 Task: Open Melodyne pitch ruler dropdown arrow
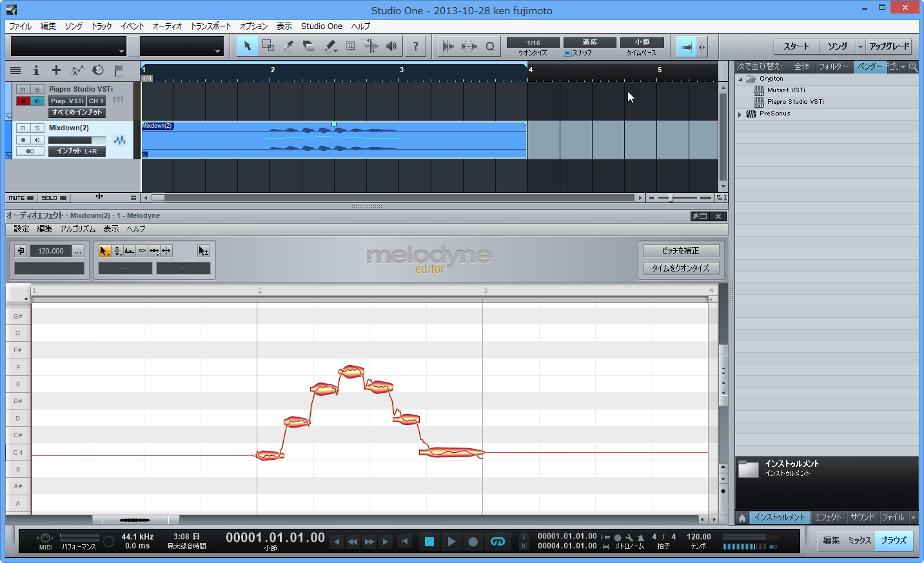(26, 299)
